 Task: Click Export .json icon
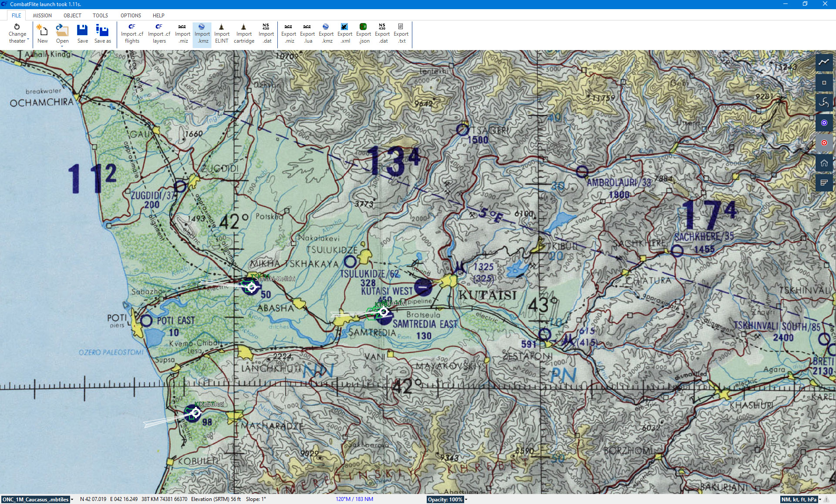[x=364, y=34]
